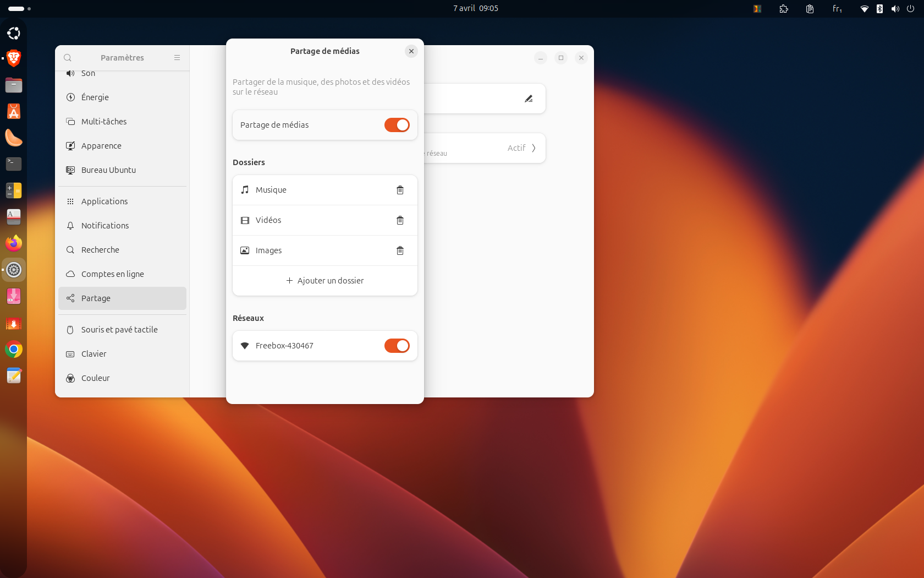Expand the Actif sharing row chevron

pos(533,148)
